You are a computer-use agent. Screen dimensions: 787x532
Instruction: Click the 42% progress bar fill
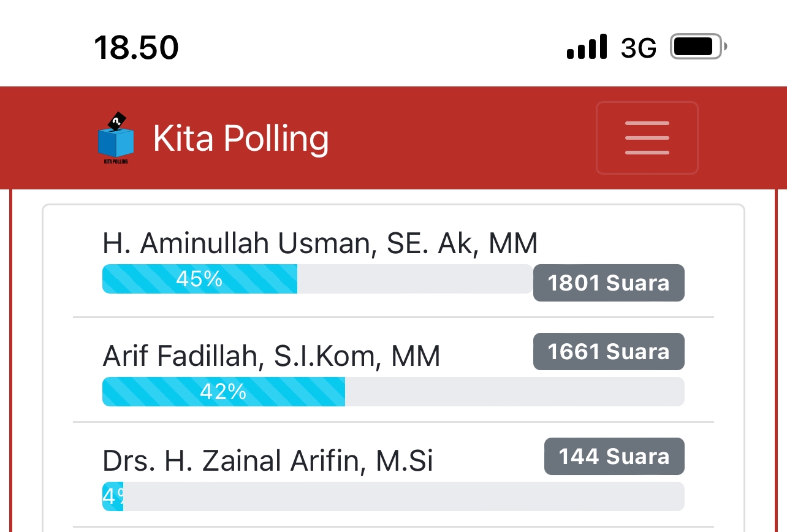pyautogui.click(x=223, y=392)
